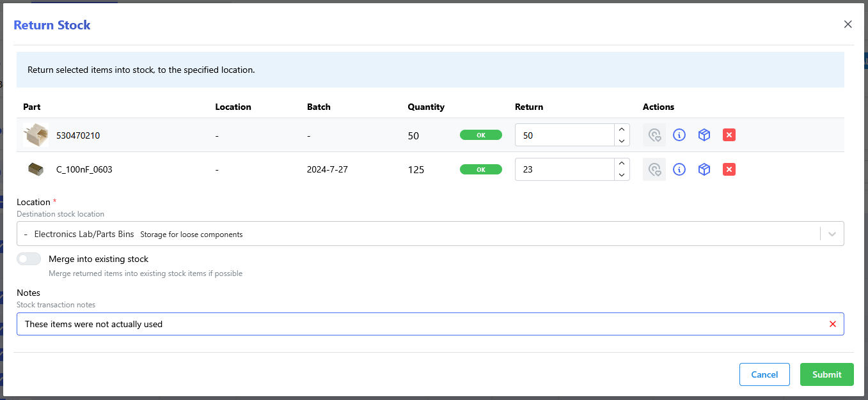The height and width of the screenshot is (400, 868).
Task: Decrease return quantity for C_100nF_0603
Action: tap(622, 175)
